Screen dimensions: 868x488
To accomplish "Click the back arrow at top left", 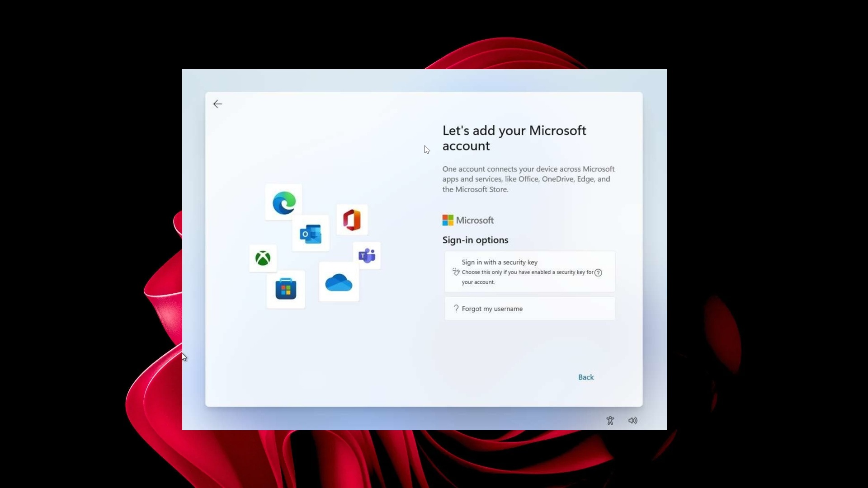I will (217, 104).
